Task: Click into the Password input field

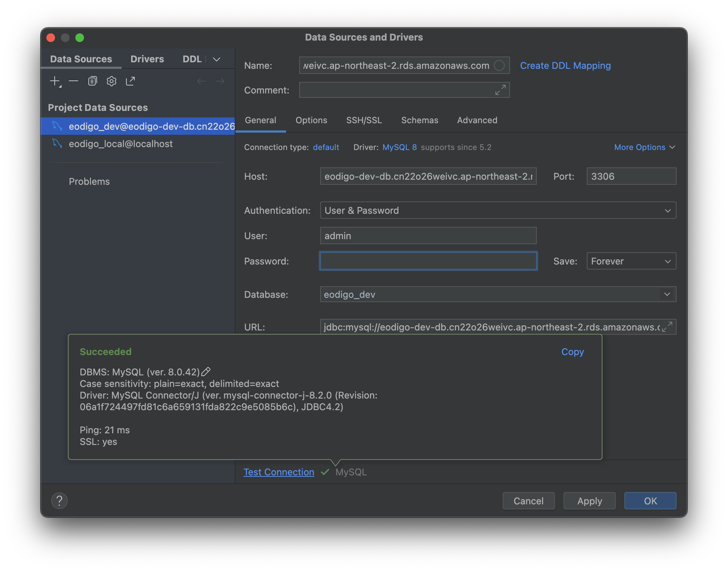Action: click(428, 261)
